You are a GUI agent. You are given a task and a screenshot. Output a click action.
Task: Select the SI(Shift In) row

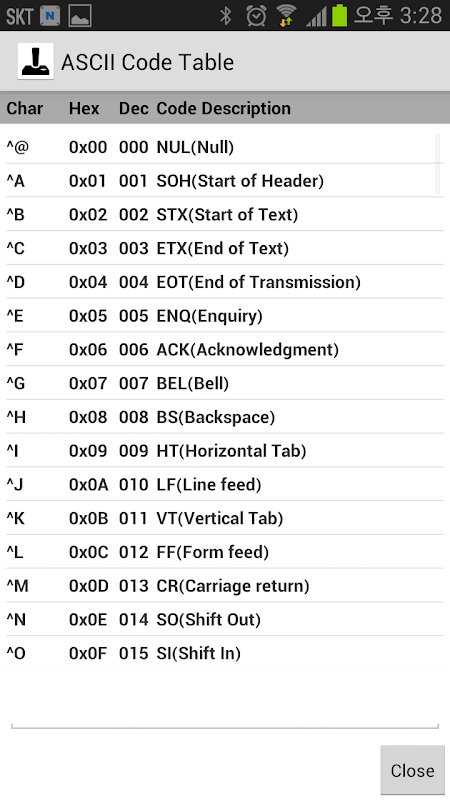pyautogui.click(x=224, y=653)
